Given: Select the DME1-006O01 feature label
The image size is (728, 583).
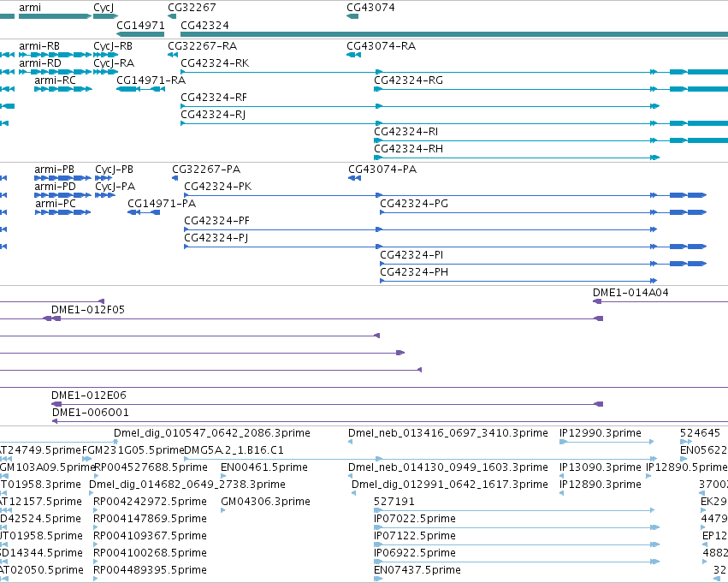Looking at the screenshot, I should tap(91, 413).
